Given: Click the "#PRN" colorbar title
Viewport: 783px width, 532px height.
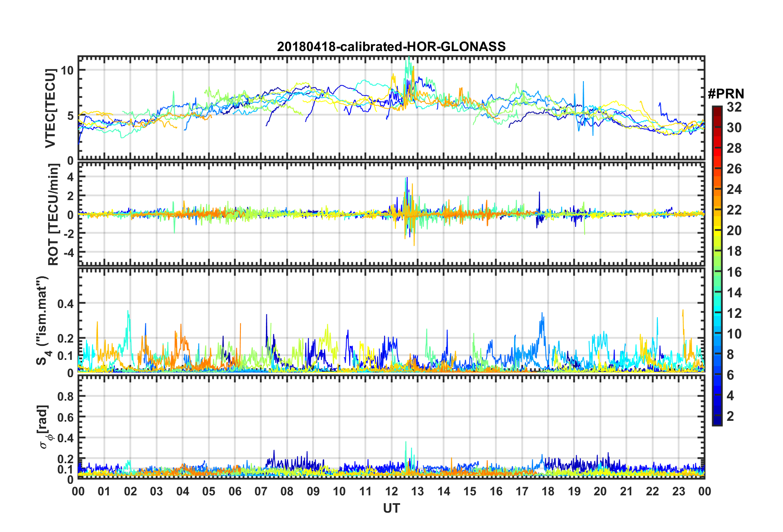Looking at the screenshot, I should click(726, 94).
